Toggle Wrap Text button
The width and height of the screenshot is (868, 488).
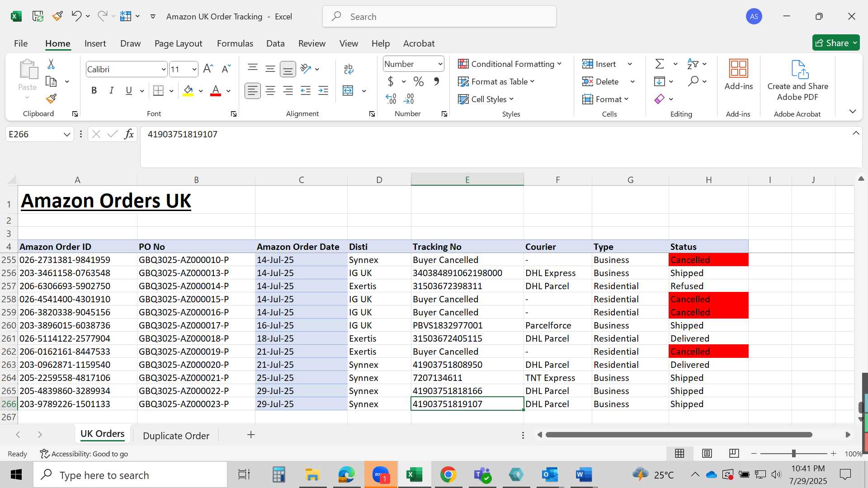click(348, 69)
